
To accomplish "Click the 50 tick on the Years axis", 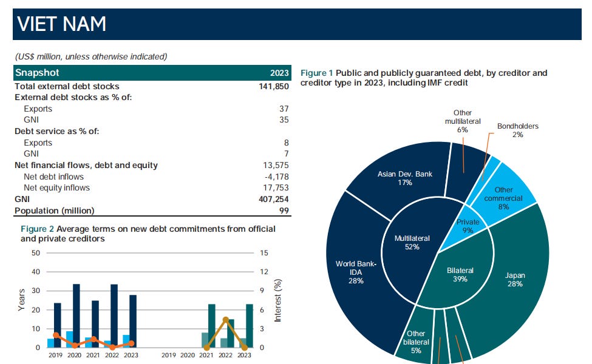I will tap(35, 253).
